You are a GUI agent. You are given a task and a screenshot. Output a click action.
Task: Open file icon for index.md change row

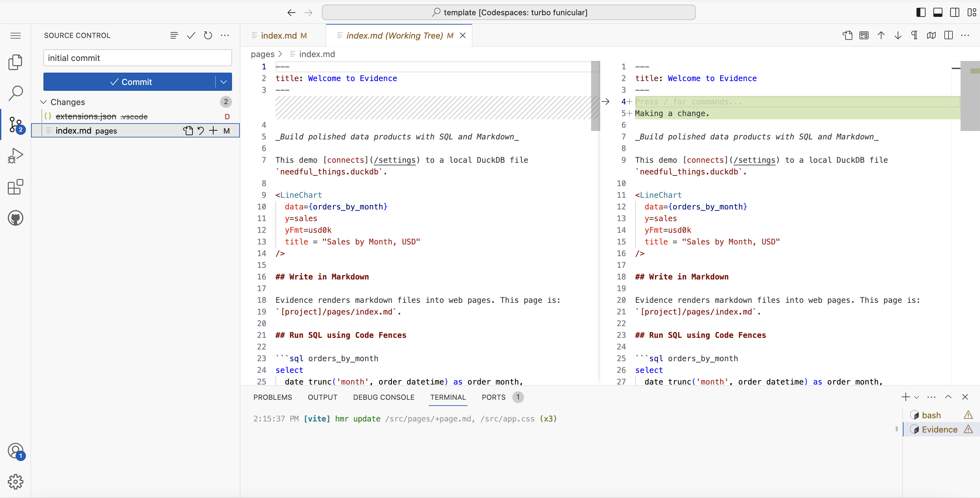(x=188, y=131)
